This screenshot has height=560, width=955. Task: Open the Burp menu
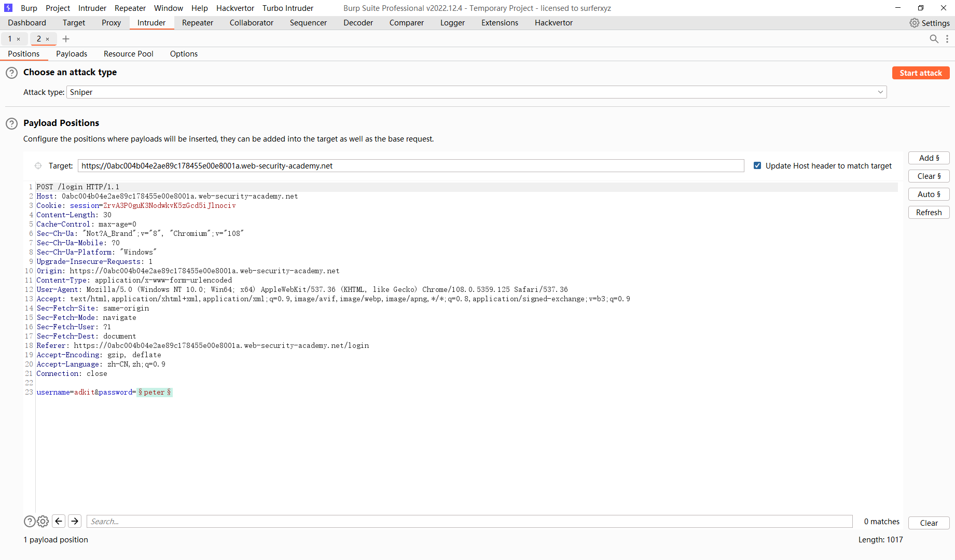point(29,8)
